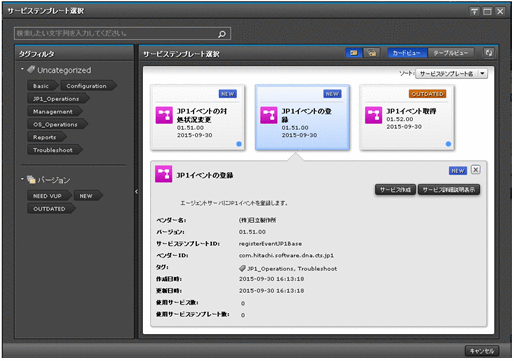Click the キャンセル button
514x361 pixels.
point(482,351)
